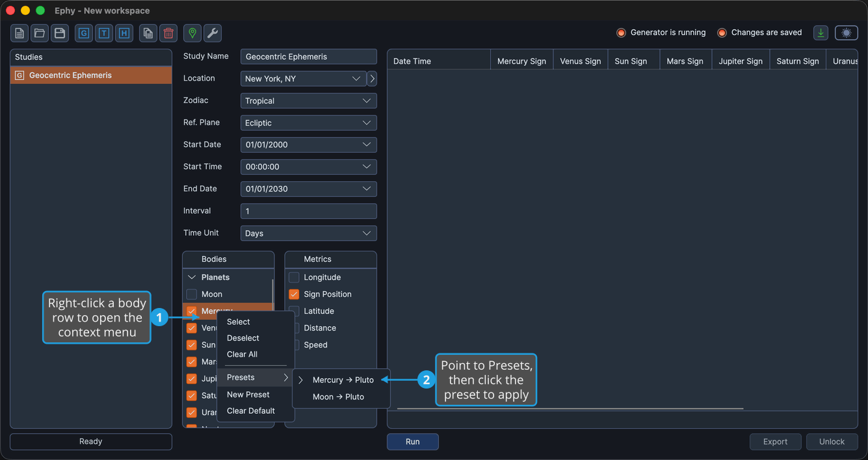Disable the Sign Position metric
The image size is (868, 460).
point(294,294)
